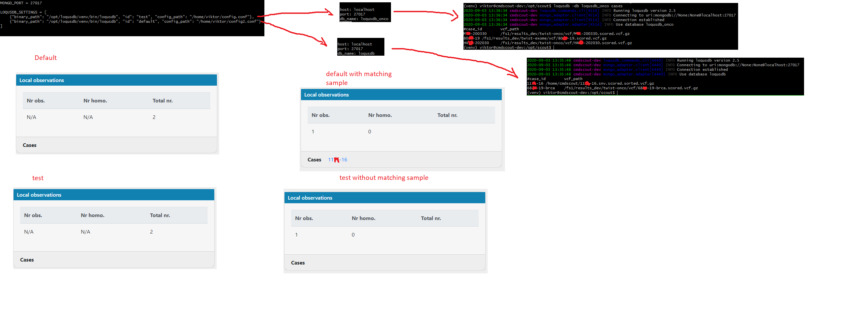Select the 13:36:34 'Connection established' log line

pos(564,20)
